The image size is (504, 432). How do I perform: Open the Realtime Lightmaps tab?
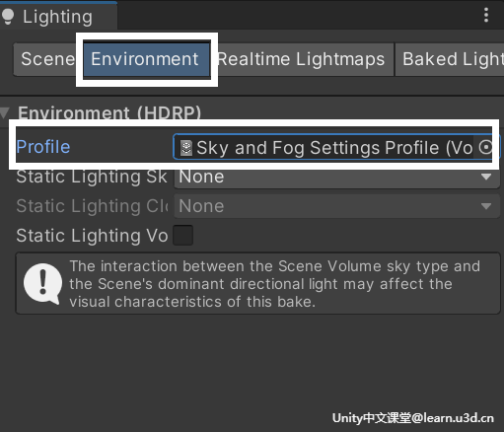tap(302, 59)
